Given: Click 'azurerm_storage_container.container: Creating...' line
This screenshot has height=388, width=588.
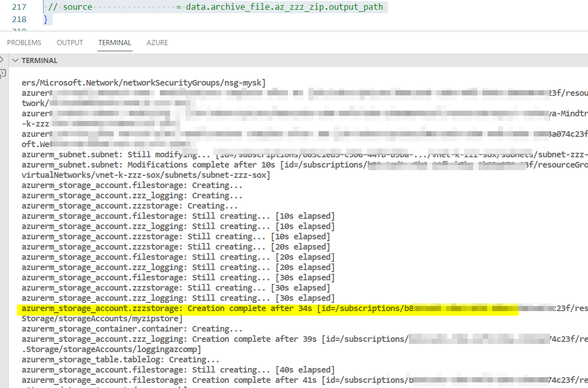Looking at the screenshot, I should [x=132, y=329].
